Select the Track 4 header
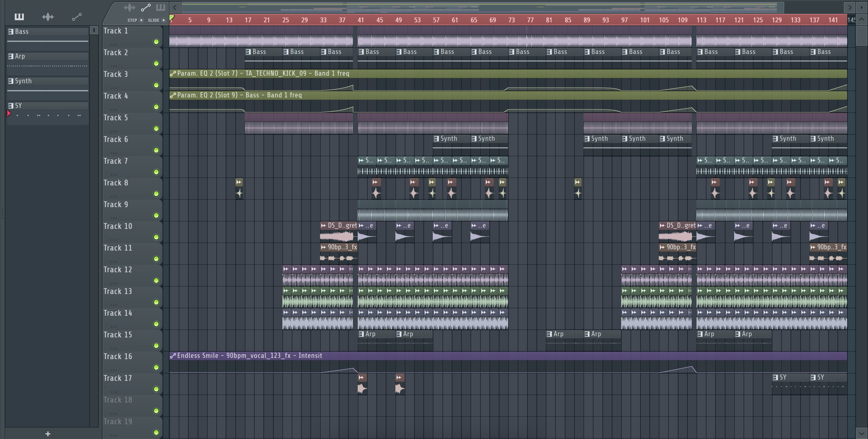The image size is (868, 439). pyautogui.click(x=132, y=102)
